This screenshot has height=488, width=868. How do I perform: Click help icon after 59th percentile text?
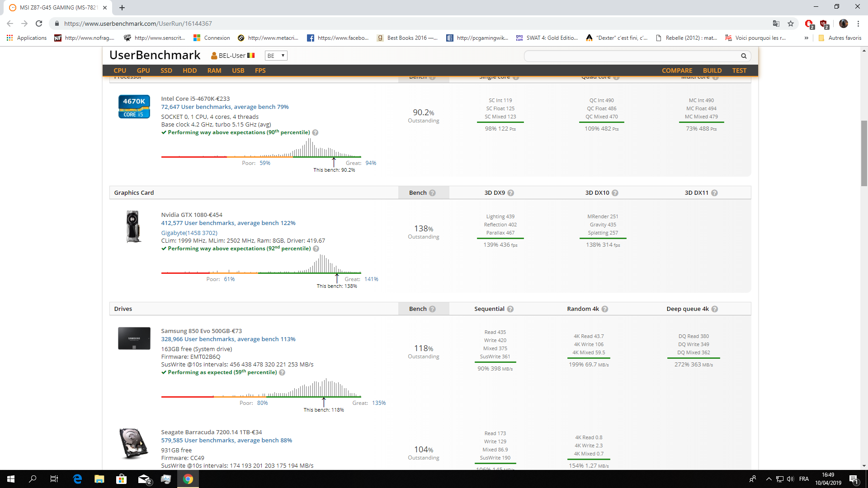[x=282, y=373]
